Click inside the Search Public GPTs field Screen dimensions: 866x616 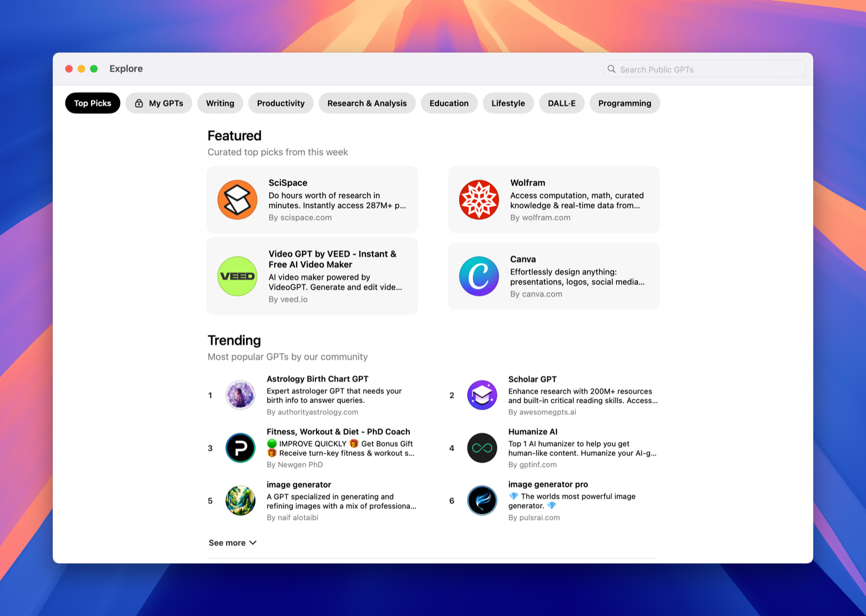(x=704, y=69)
